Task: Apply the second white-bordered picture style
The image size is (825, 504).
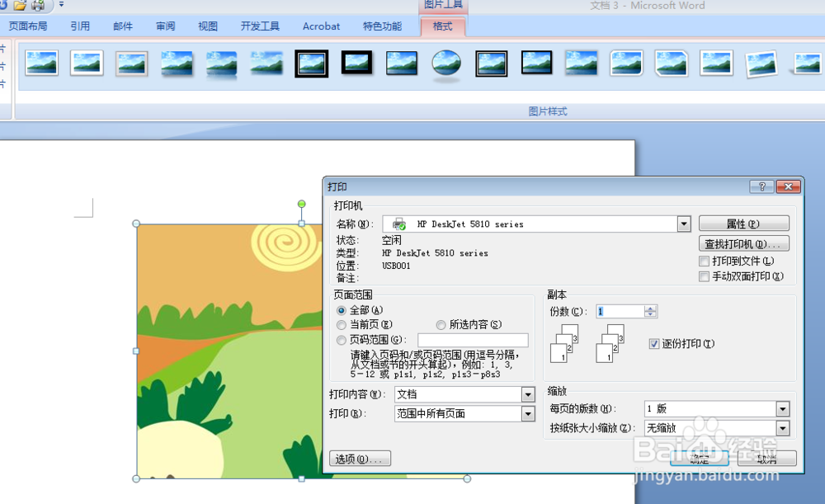Action: click(x=87, y=64)
